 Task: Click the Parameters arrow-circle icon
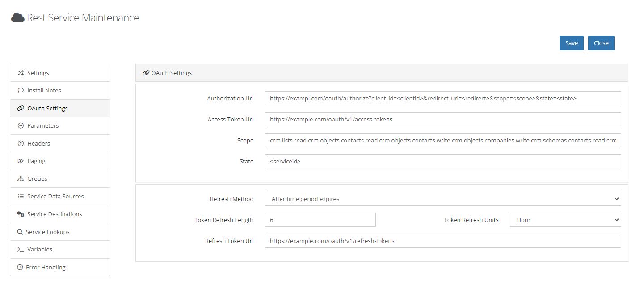21,126
